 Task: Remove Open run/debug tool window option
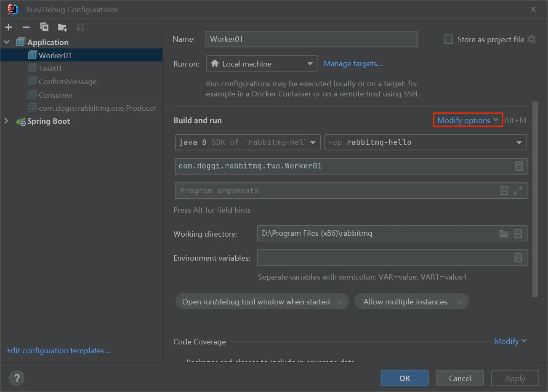coord(339,301)
